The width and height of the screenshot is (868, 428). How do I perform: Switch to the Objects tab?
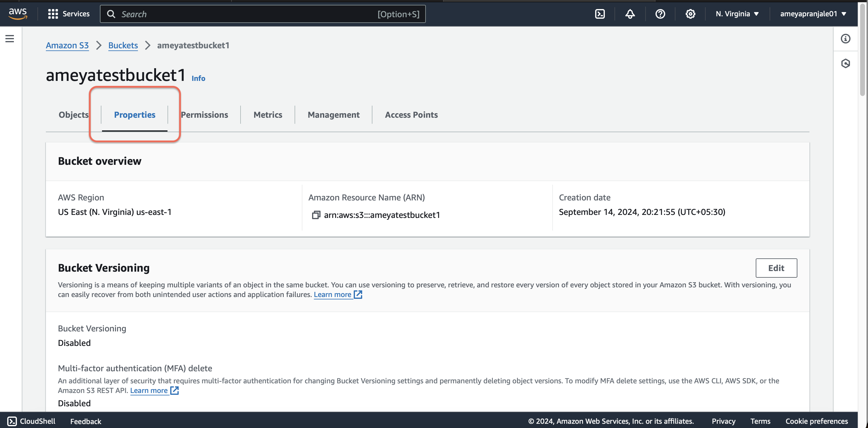pos(74,115)
